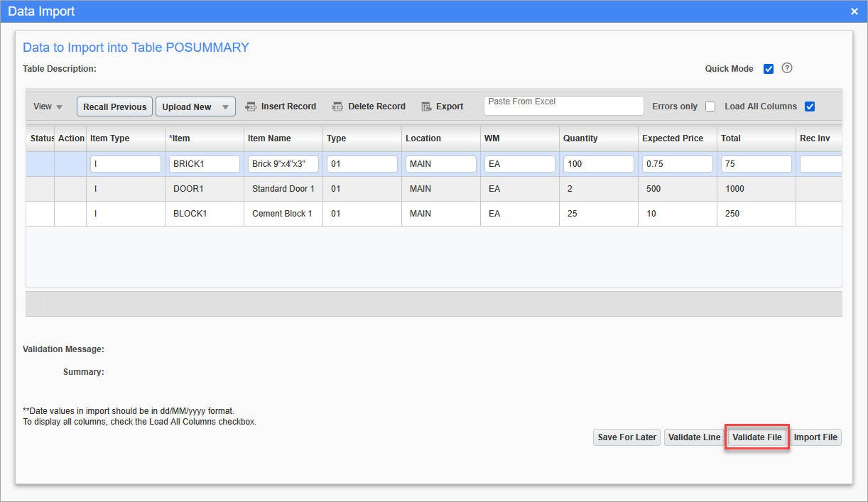
Task: Enable the Errors only checkbox
Action: tap(710, 106)
